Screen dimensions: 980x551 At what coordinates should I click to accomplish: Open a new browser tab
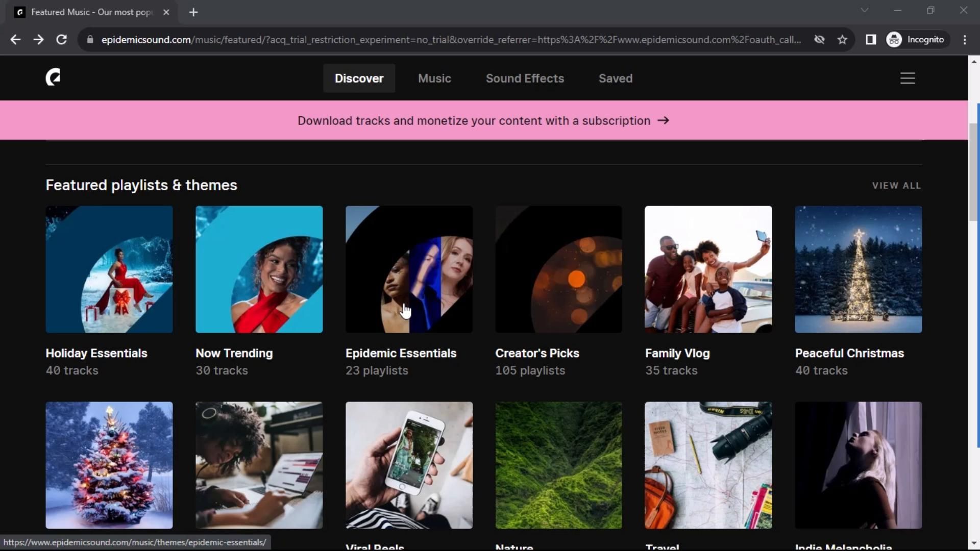[193, 12]
